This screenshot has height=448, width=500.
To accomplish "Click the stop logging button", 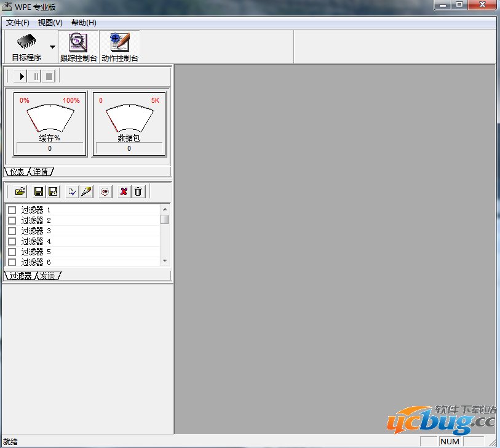I will 49,76.
